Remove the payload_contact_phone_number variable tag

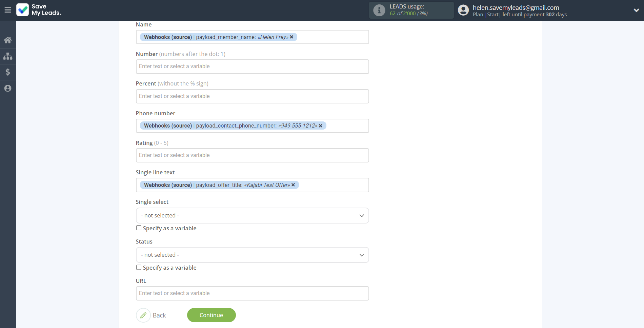321,126
